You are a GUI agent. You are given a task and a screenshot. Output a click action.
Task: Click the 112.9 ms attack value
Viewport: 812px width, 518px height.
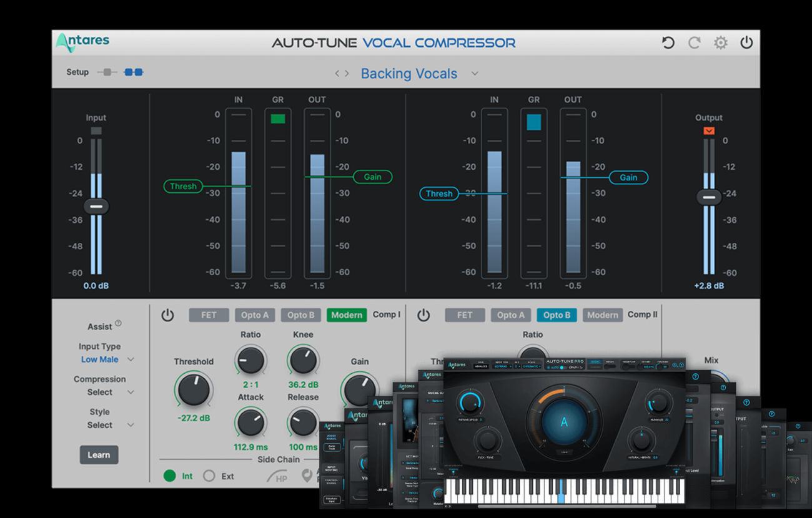(x=250, y=447)
